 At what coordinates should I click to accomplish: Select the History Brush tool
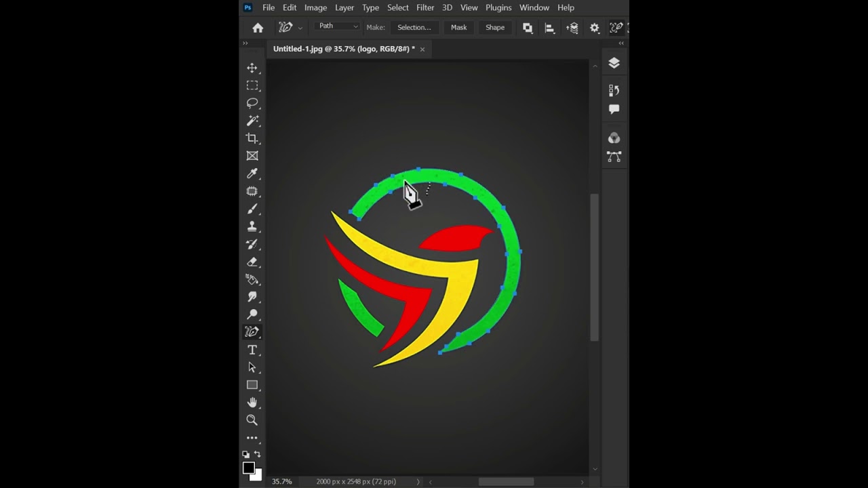tap(252, 244)
